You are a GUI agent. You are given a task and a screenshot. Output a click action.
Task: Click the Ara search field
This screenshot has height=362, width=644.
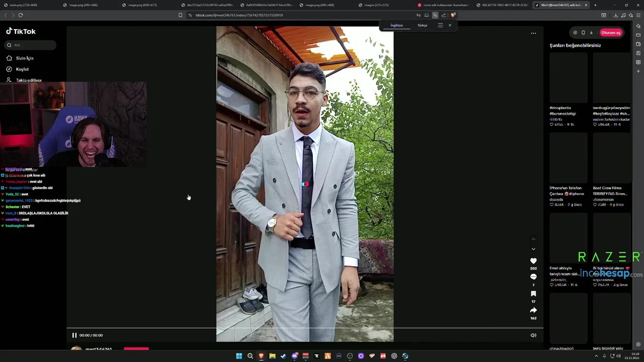(30, 45)
